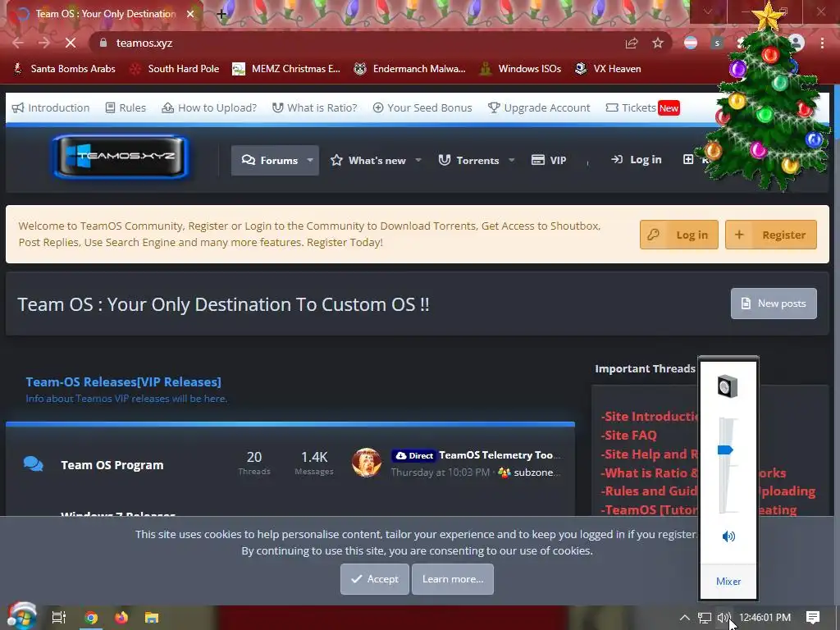Open Team-OS Releases[VIP Releases] category

(123, 382)
